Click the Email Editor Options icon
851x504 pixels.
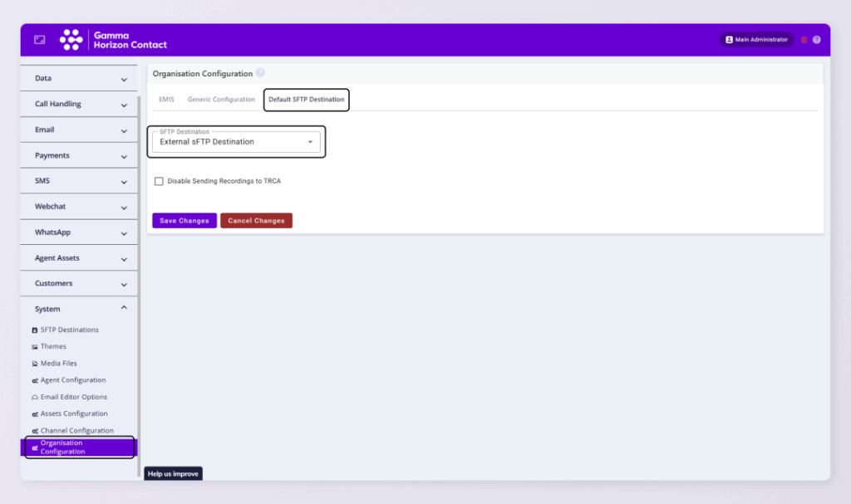pyautogui.click(x=35, y=398)
